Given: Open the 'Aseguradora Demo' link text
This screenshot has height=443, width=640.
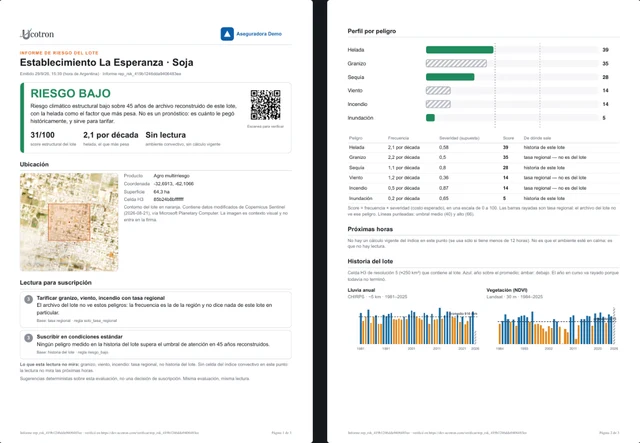Looking at the screenshot, I should coord(259,34).
